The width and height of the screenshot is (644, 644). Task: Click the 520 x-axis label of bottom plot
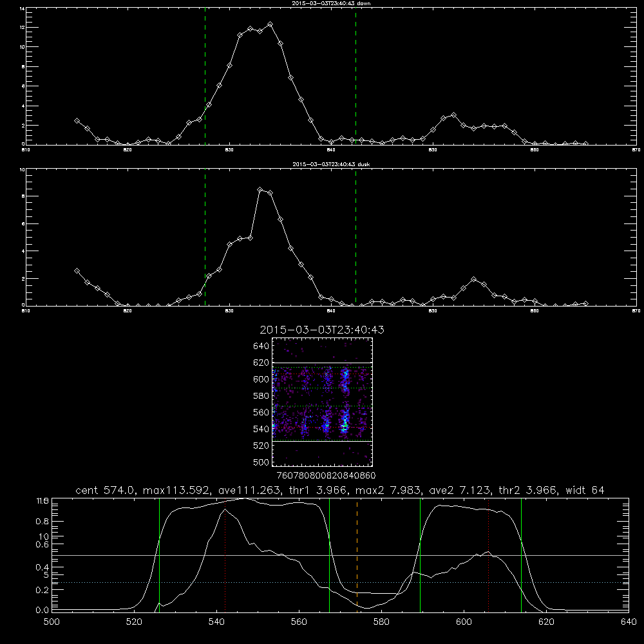134,622
